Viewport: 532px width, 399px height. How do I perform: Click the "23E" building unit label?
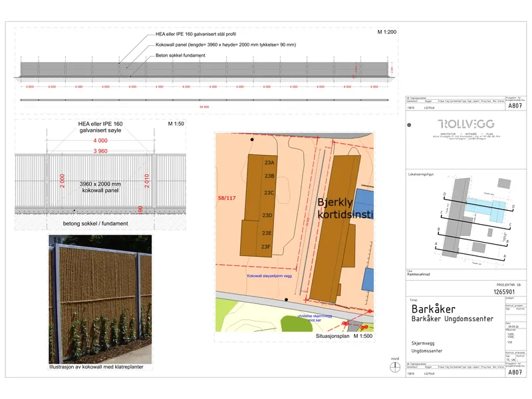tap(267, 233)
